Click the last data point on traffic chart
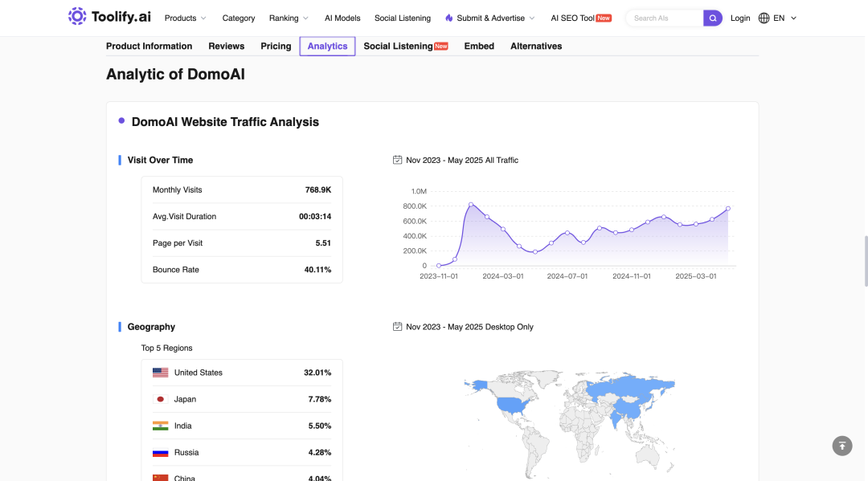 click(728, 209)
